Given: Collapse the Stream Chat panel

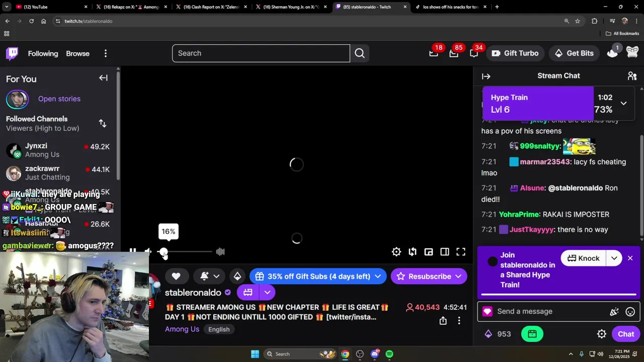Looking at the screenshot, I should [486, 76].
